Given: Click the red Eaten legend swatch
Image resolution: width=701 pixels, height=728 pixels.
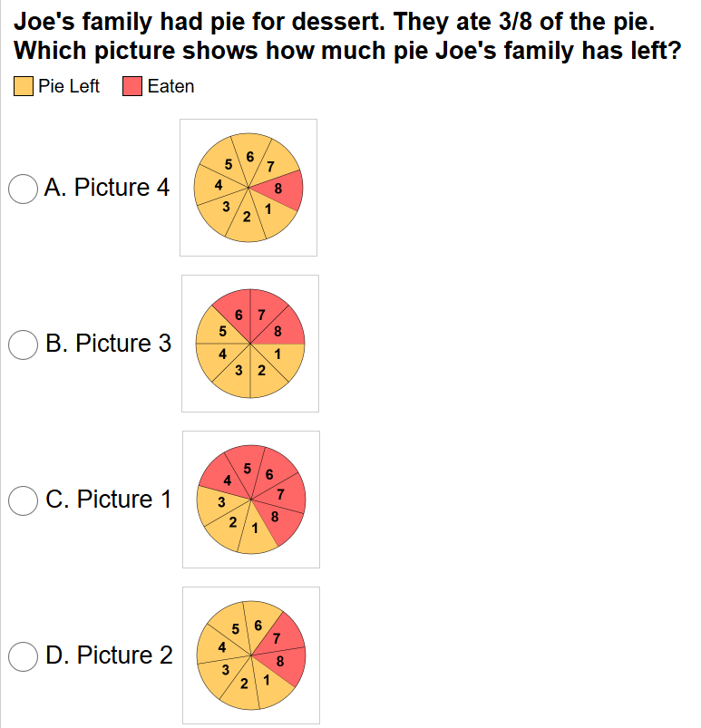Looking at the screenshot, I should pyautogui.click(x=132, y=87).
